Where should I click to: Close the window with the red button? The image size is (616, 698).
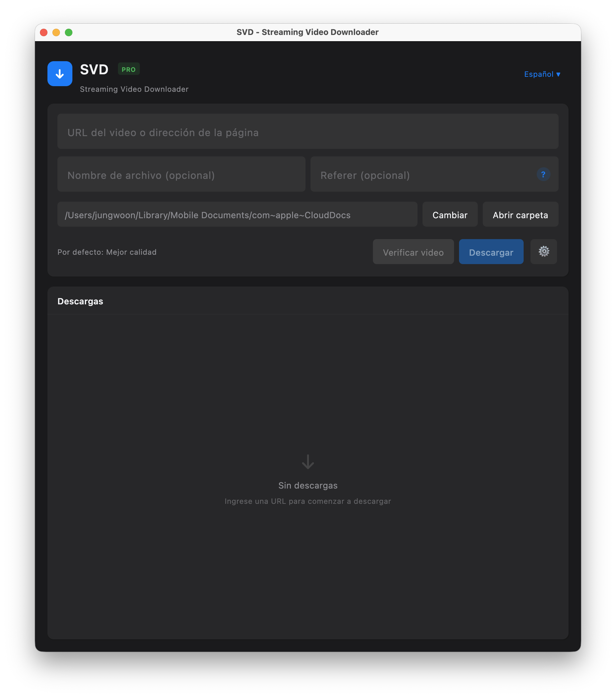pos(44,32)
